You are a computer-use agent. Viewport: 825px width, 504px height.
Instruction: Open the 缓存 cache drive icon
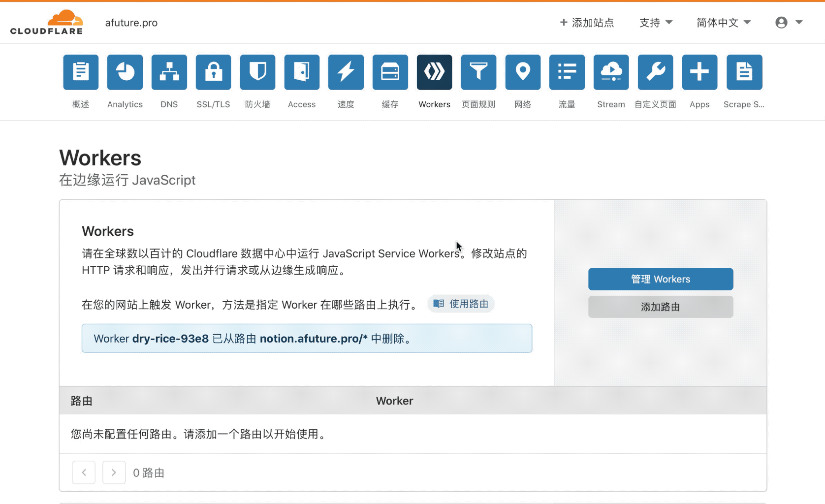[x=390, y=72]
